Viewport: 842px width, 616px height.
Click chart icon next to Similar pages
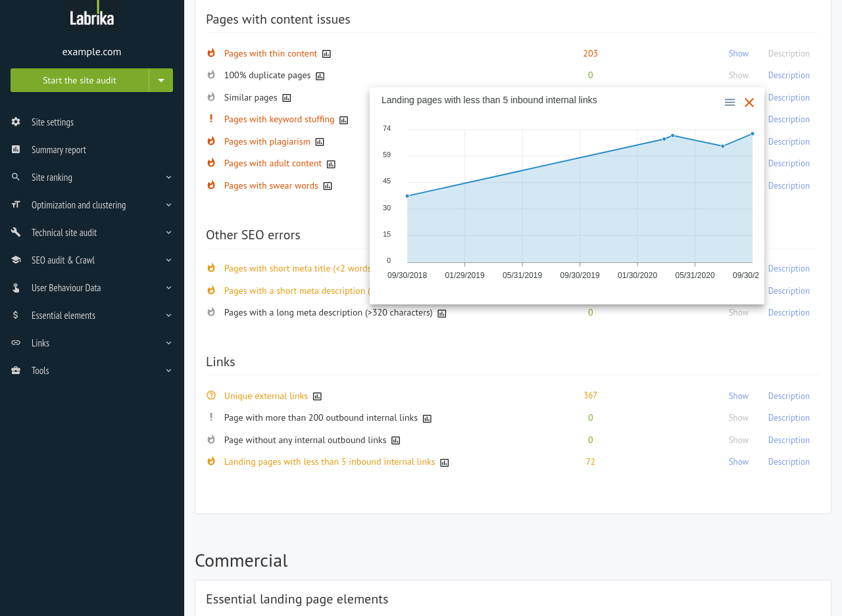click(x=287, y=98)
